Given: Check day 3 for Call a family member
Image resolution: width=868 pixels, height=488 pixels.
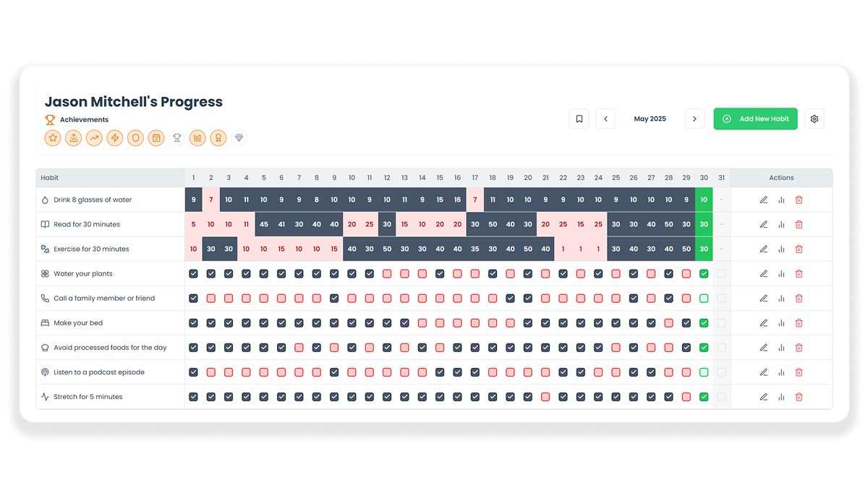Looking at the screenshot, I should pyautogui.click(x=229, y=298).
